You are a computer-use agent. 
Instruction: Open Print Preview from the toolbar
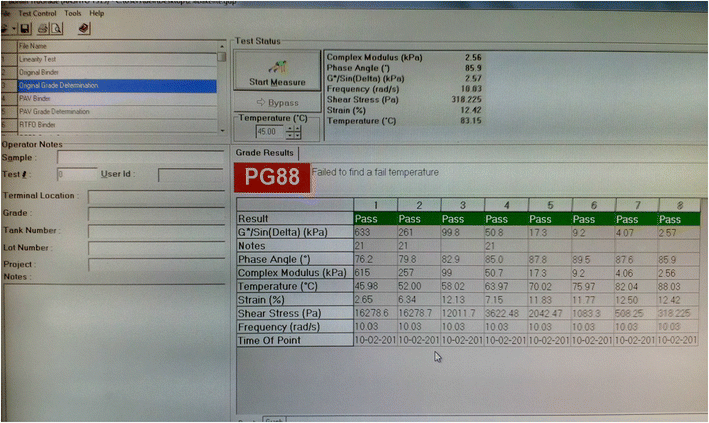click(56, 29)
